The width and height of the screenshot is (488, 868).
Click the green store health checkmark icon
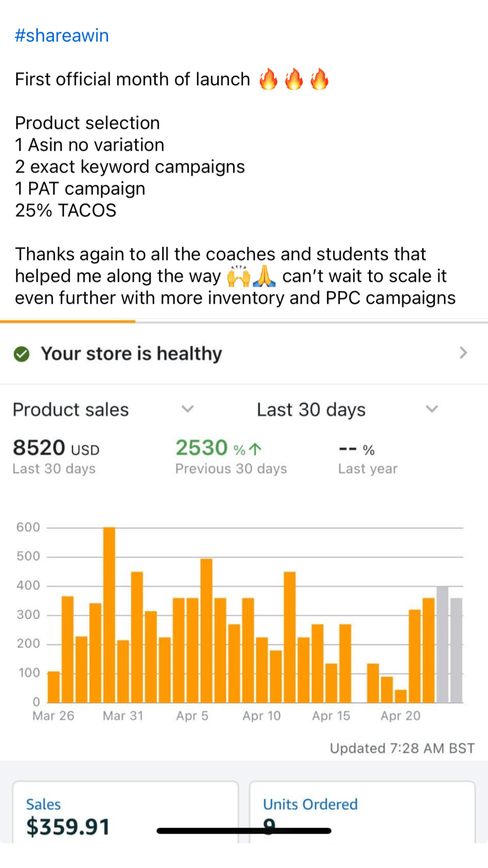(x=22, y=354)
